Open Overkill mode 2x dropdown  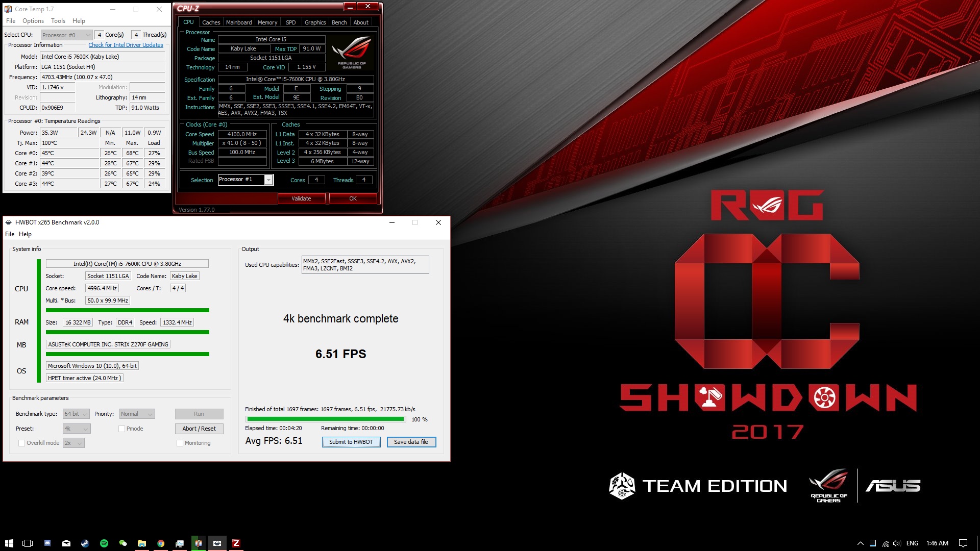click(73, 443)
